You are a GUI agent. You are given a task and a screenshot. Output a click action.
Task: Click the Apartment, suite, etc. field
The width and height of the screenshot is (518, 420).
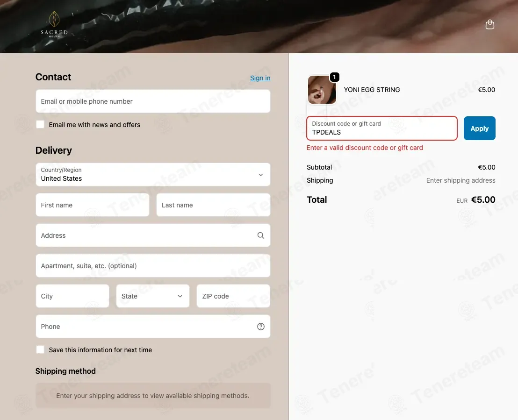[153, 266]
